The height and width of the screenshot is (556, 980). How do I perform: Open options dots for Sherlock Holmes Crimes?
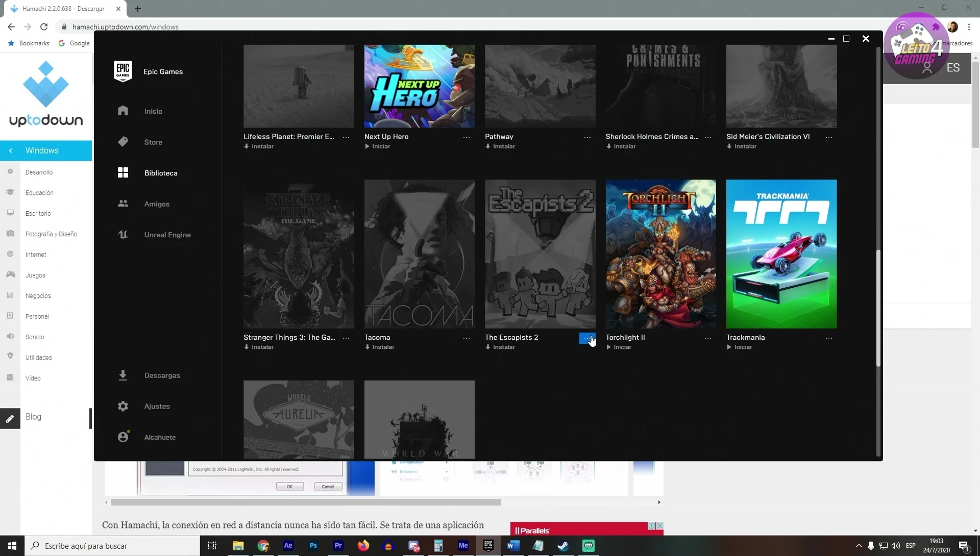pos(708,137)
